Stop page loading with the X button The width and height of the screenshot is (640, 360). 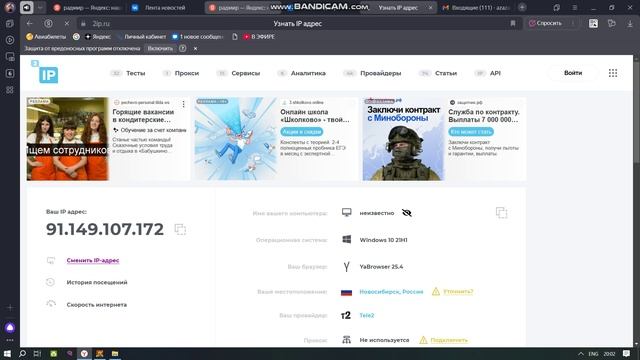pos(67,24)
